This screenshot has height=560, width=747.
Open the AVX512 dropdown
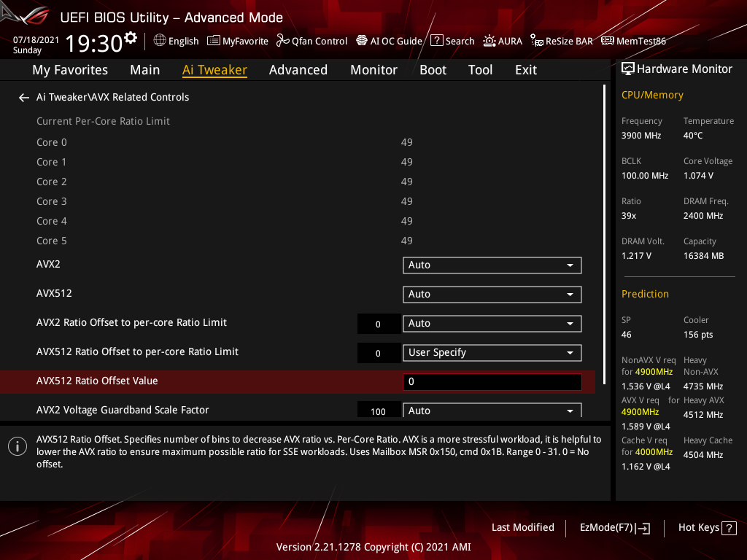coord(492,294)
